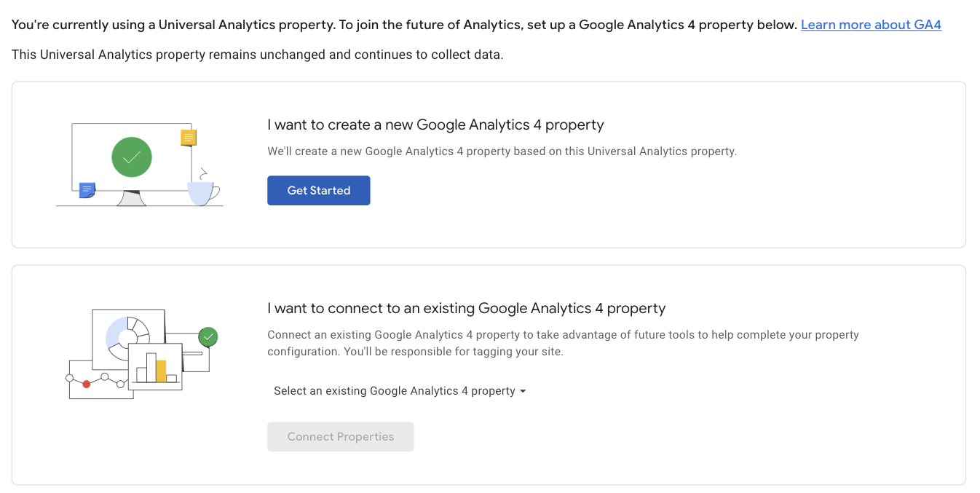Click the dropdown caret beside the property selector text
Viewport: 980px width, 493px height.
coord(523,391)
